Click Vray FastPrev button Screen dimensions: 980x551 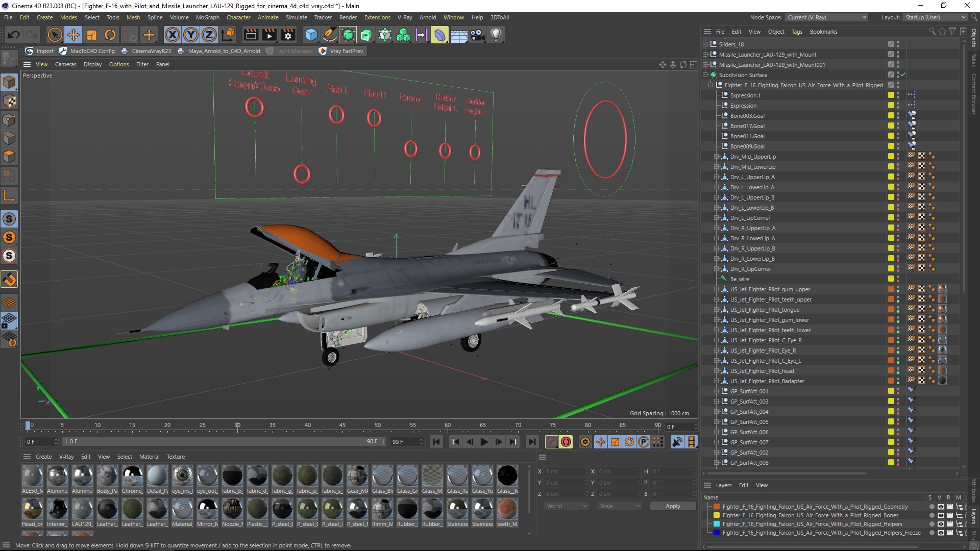coord(341,51)
